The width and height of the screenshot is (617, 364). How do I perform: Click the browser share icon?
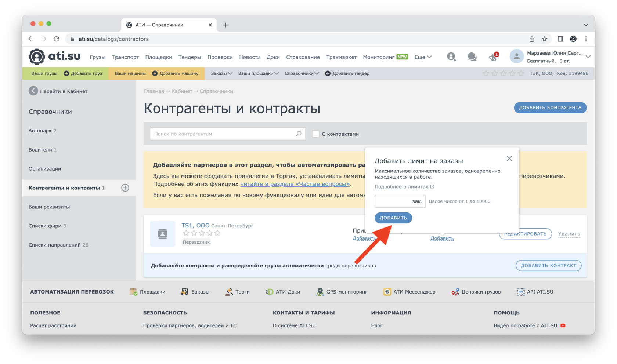[x=532, y=39]
